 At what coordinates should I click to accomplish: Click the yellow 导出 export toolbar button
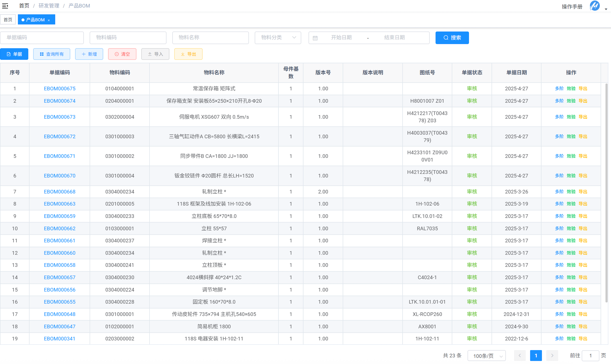[188, 54]
